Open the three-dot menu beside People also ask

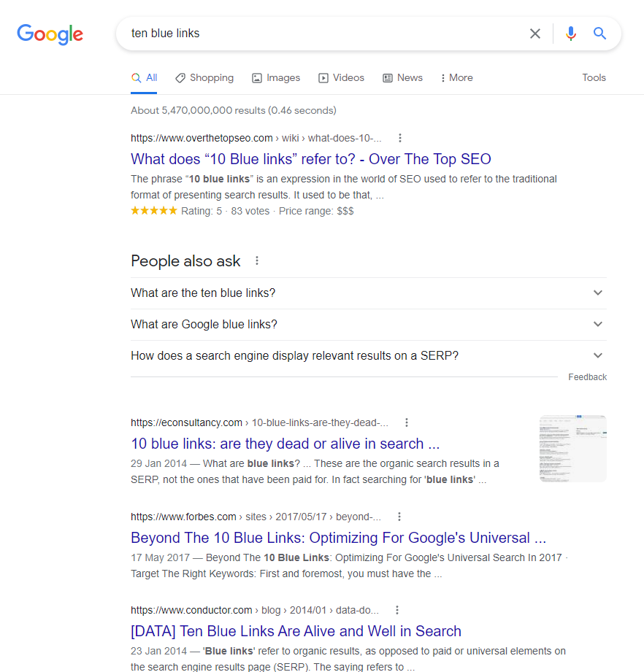[x=256, y=260]
